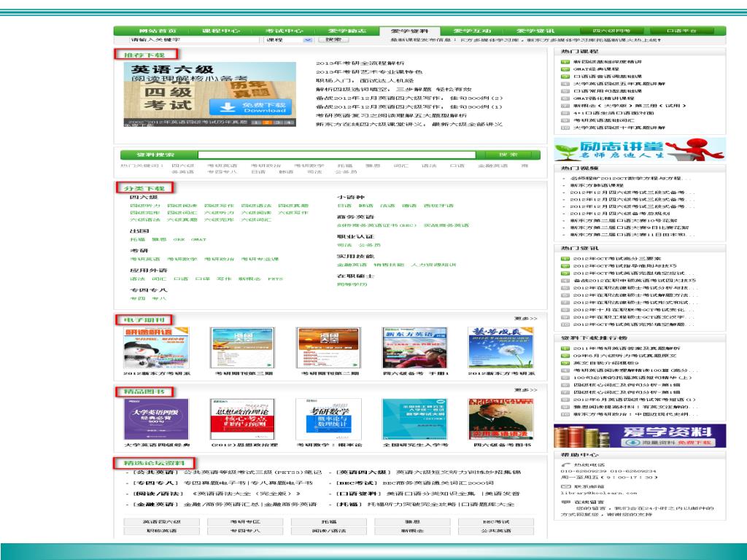Click the number 1 badge in 热门课程
Image resolution: width=747 pixels, height=560 pixels.
coord(565,63)
